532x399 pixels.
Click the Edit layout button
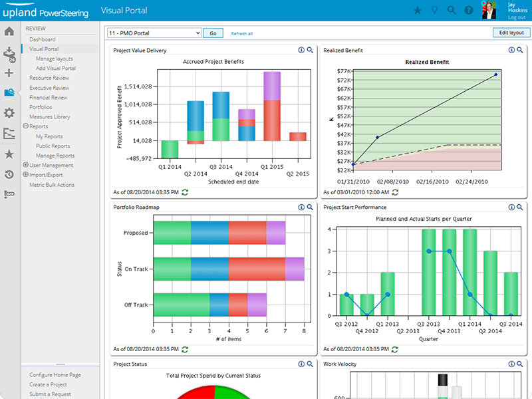pos(511,33)
